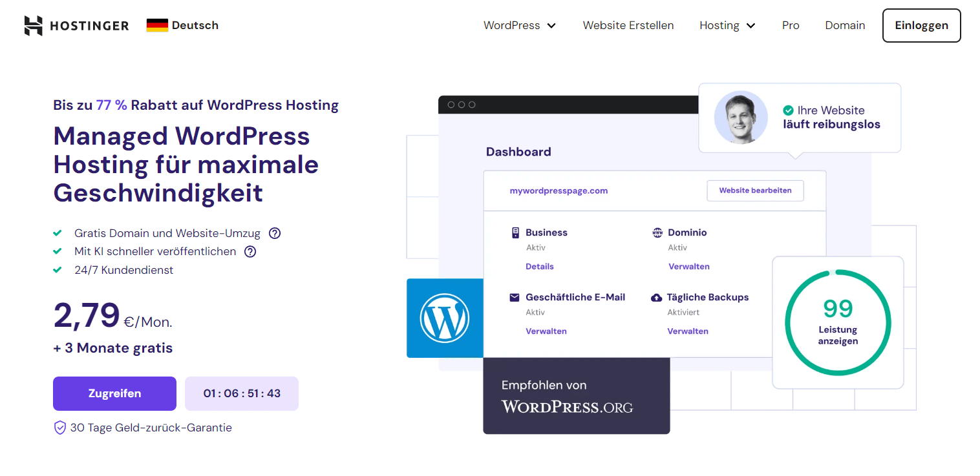Click the Geschäftliche E-Mail envelope icon
This screenshot has width=980, height=476.
click(515, 297)
